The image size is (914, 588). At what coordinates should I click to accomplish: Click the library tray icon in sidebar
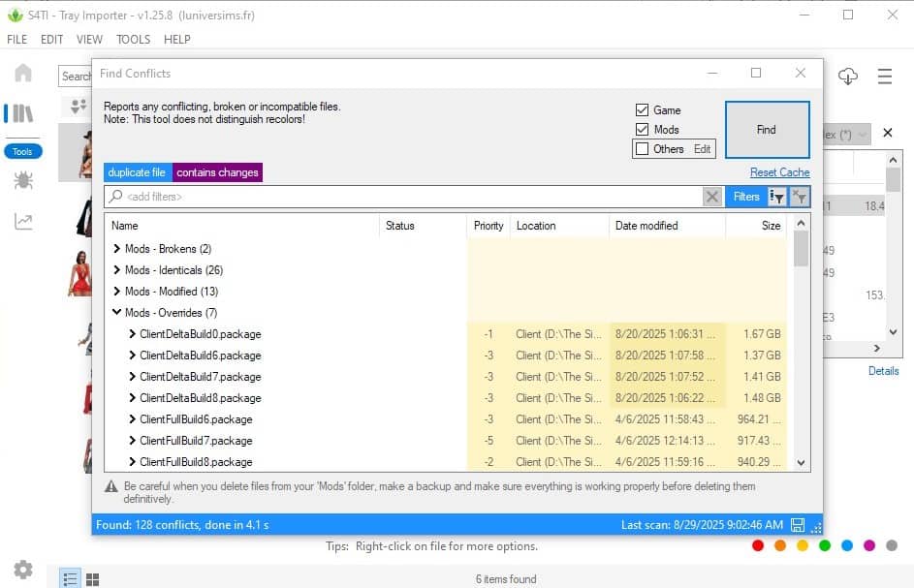tap(22, 112)
